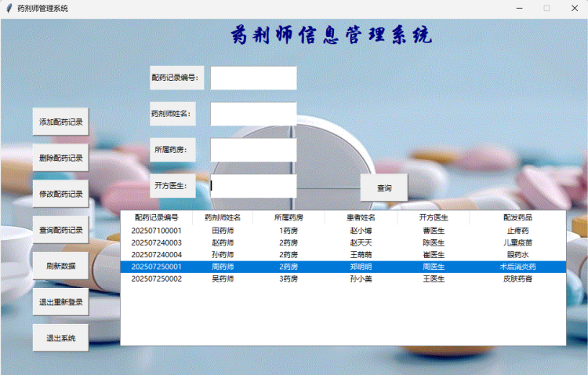Viewport: 588px width, 375px height.
Task: Open 修改配药记录 from the sidebar
Action: (60, 194)
